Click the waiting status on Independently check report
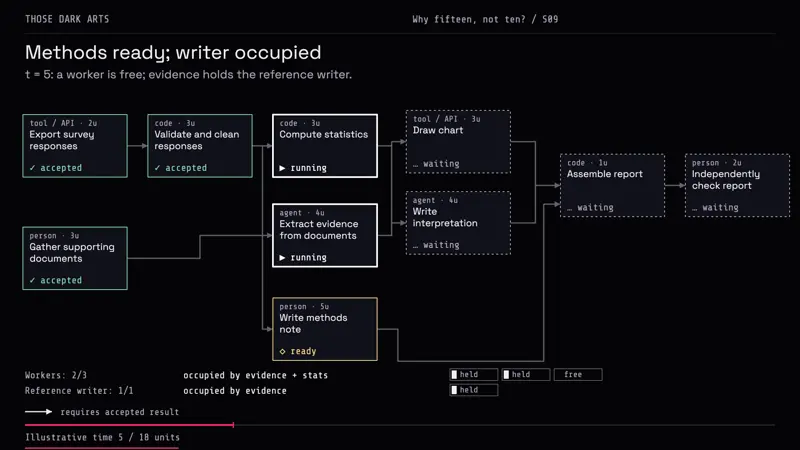 (x=715, y=208)
